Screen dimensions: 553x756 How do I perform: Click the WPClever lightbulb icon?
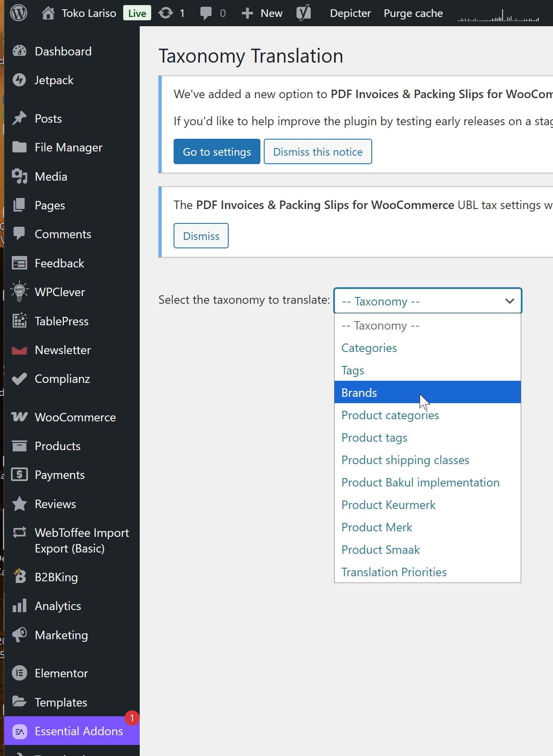point(19,292)
